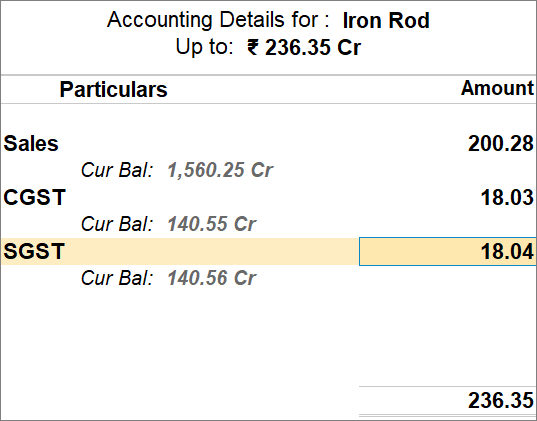Click Sales current balance 1,560.25 Cr

[x=220, y=170]
